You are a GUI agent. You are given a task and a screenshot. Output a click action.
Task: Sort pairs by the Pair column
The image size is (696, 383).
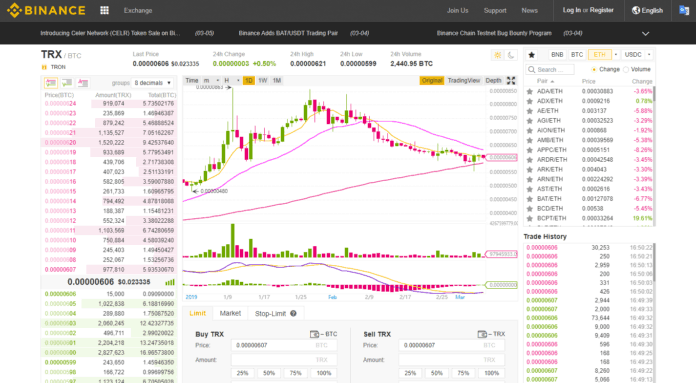pyautogui.click(x=545, y=81)
